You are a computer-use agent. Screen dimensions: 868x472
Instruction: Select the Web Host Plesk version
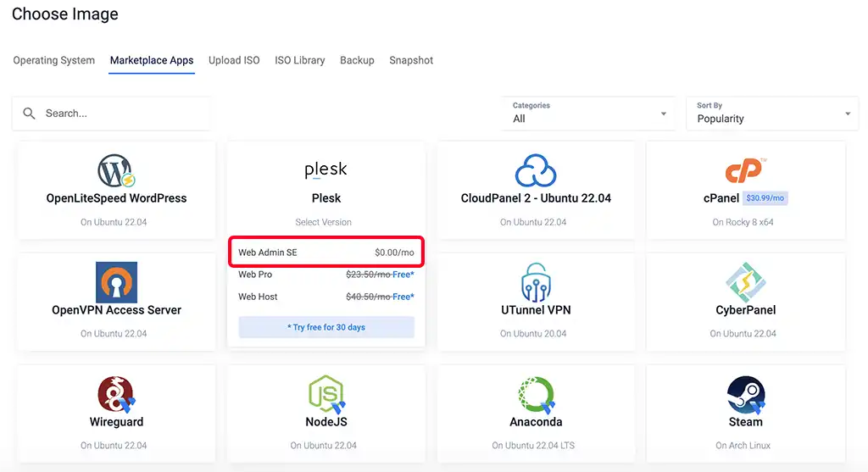(x=326, y=297)
